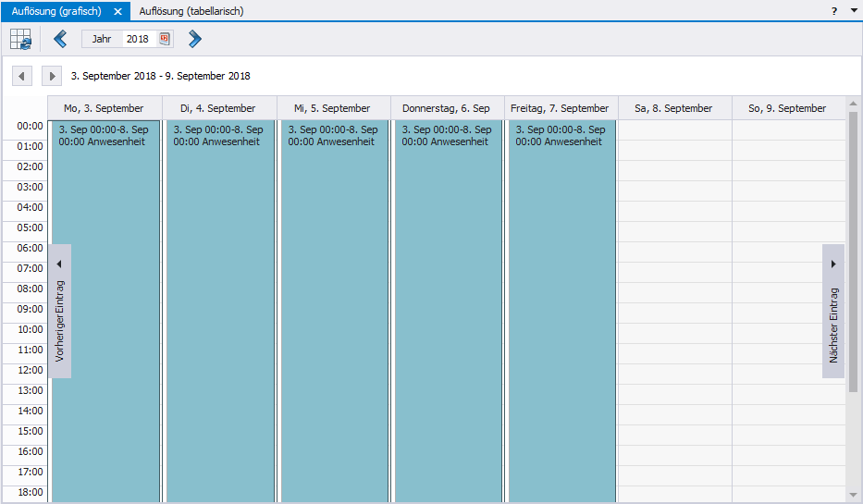The width and height of the screenshot is (863, 504).
Task: Click the Vorheriger Eintrag side button
Action: (x=60, y=312)
